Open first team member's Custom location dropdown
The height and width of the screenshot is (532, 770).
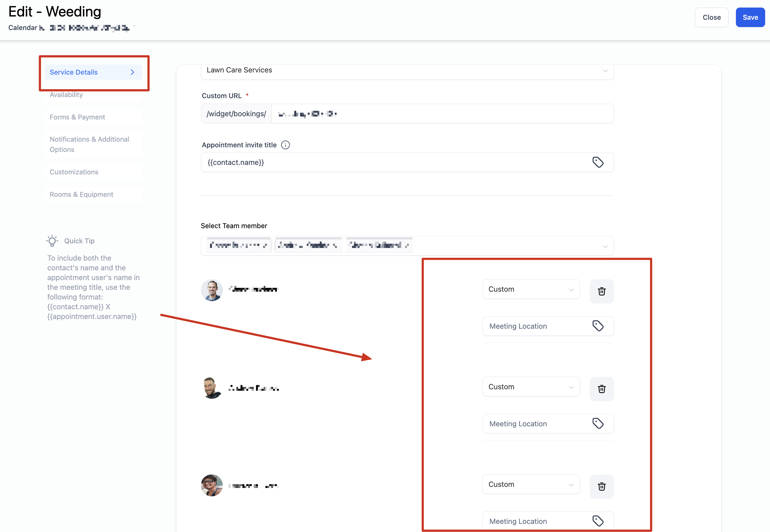point(531,289)
